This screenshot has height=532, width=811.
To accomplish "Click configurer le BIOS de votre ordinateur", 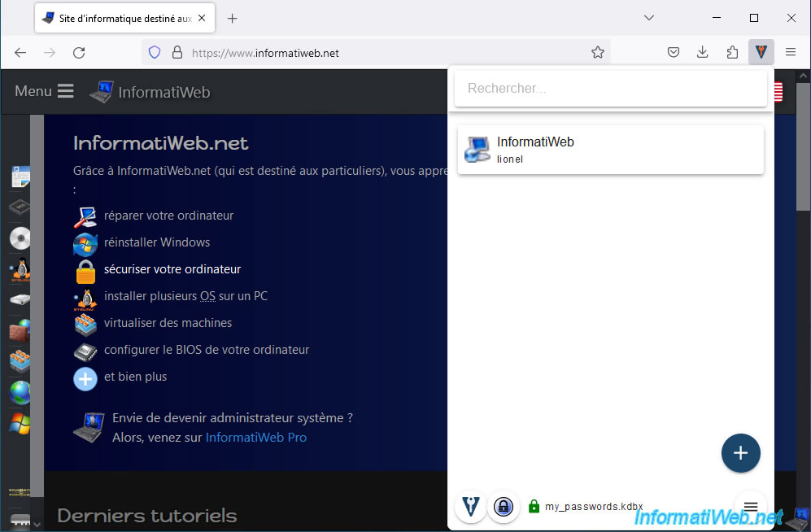I will click(x=207, y=350).
